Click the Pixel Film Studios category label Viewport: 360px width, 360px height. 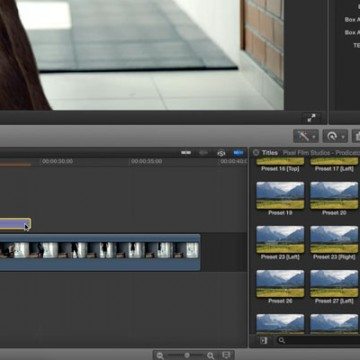click(x=321, y=153)
